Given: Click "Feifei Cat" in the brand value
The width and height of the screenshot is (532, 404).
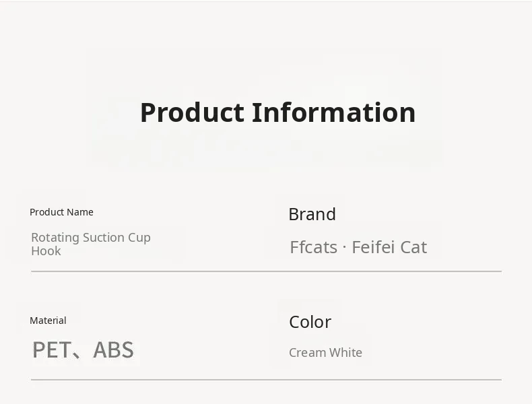Looking at the screenshot, I should click(x=389, y=247).
